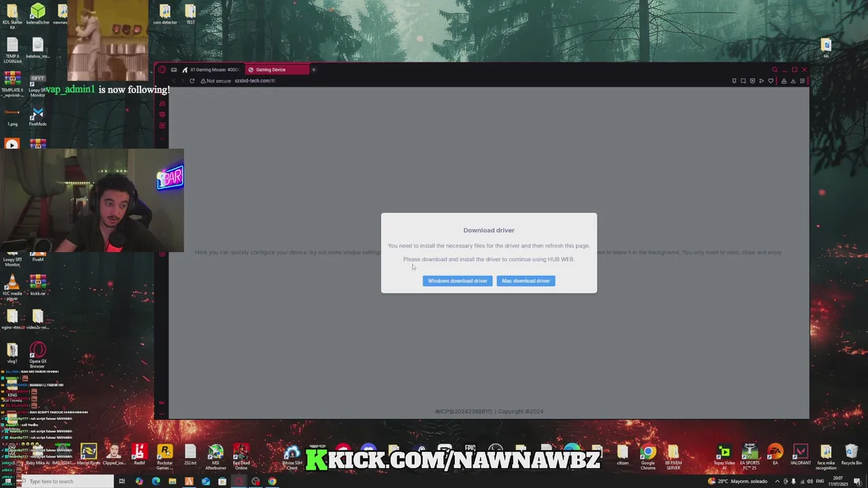The image size is (868, 488).
Task: Open the extensions icon in Opera toolbar
Action: click(784, 81)
